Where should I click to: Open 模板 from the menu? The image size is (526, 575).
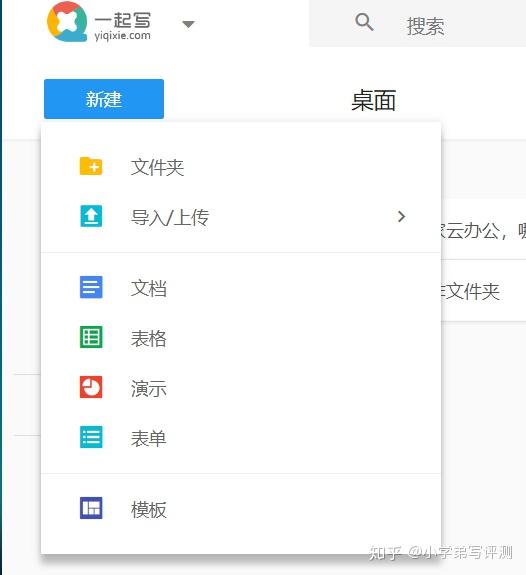point(241,508)
